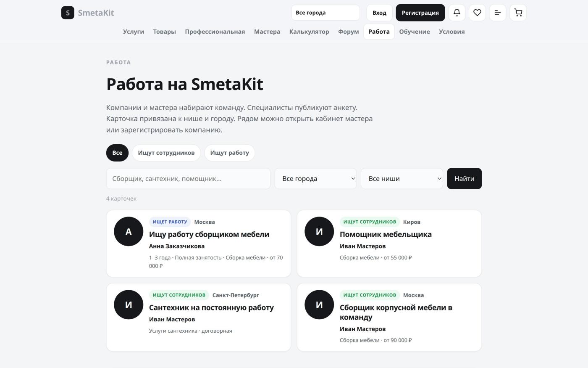Focus the job keyword search field

coord(188,179)
